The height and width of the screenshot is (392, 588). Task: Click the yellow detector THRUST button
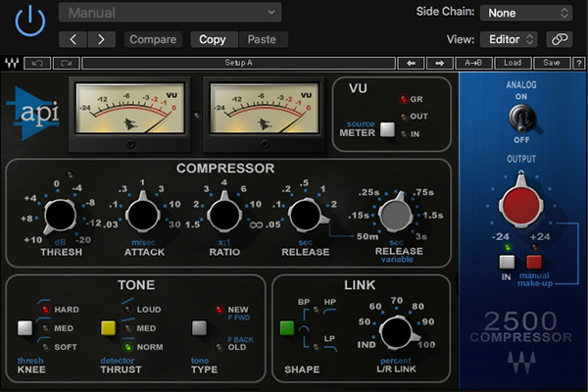(108, 328)
